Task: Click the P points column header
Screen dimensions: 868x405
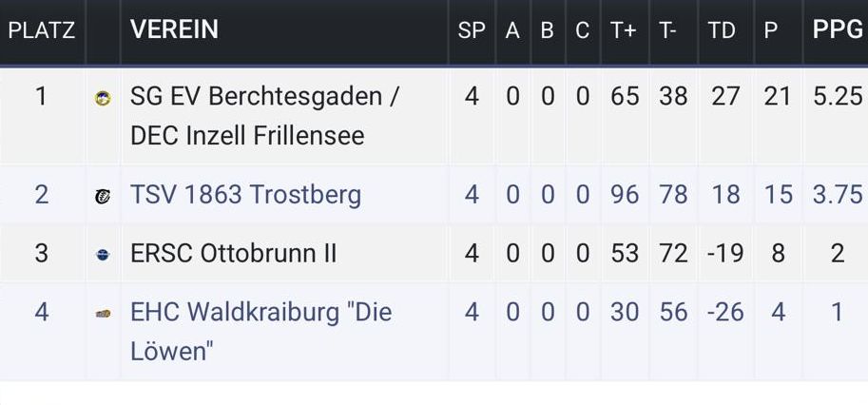Action: [x=771, y=30]
